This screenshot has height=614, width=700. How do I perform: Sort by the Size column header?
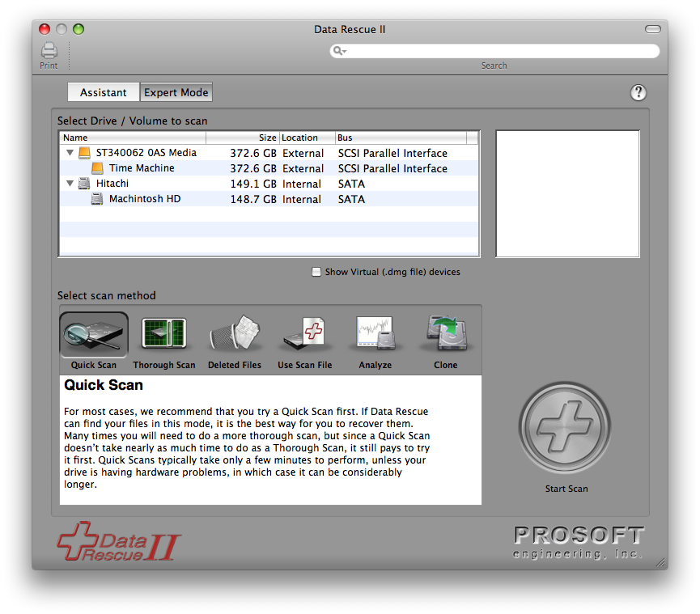243,138
